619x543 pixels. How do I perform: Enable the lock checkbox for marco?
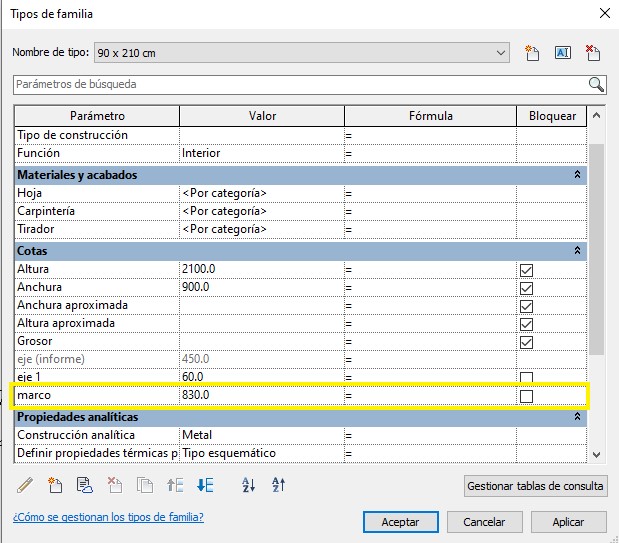pyautogui.click(x=526, y=397)
